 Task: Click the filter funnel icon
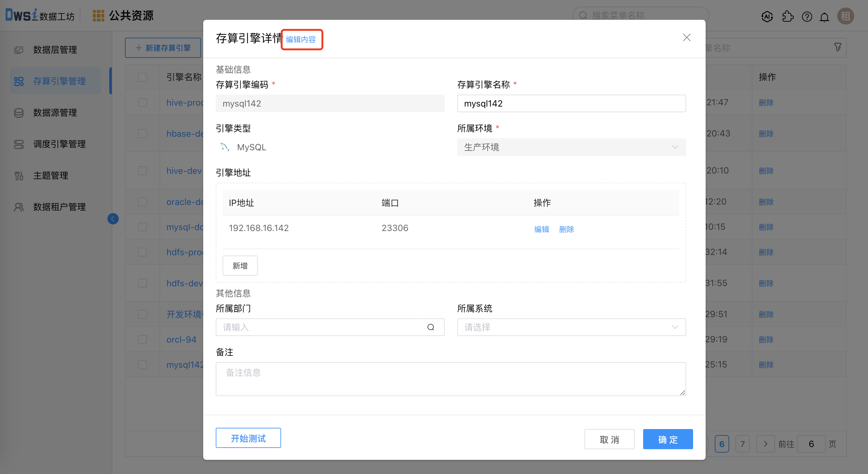[x=838, y=47]
